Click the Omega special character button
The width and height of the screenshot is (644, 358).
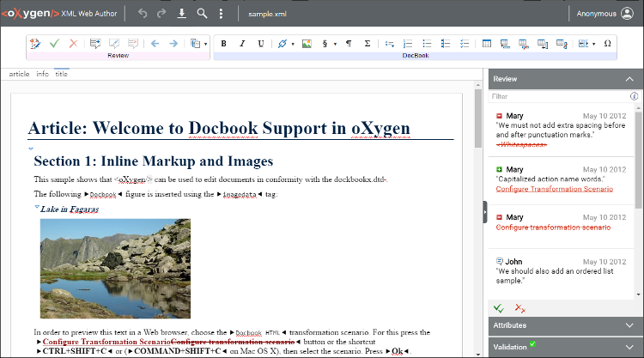(x=607, y=44)
